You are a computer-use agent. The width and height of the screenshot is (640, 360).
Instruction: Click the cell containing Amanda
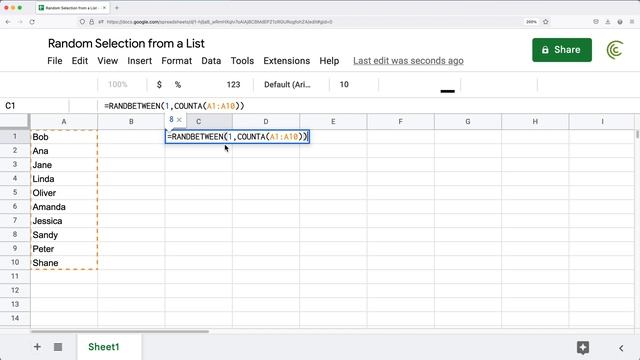click(x=64, y=207)
